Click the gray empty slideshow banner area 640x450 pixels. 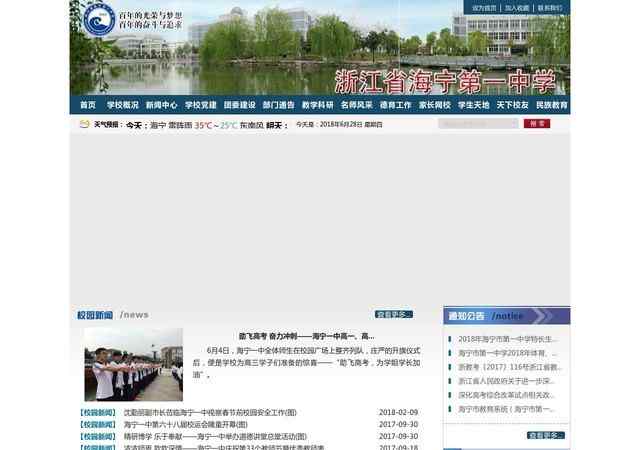click(320, 218)
